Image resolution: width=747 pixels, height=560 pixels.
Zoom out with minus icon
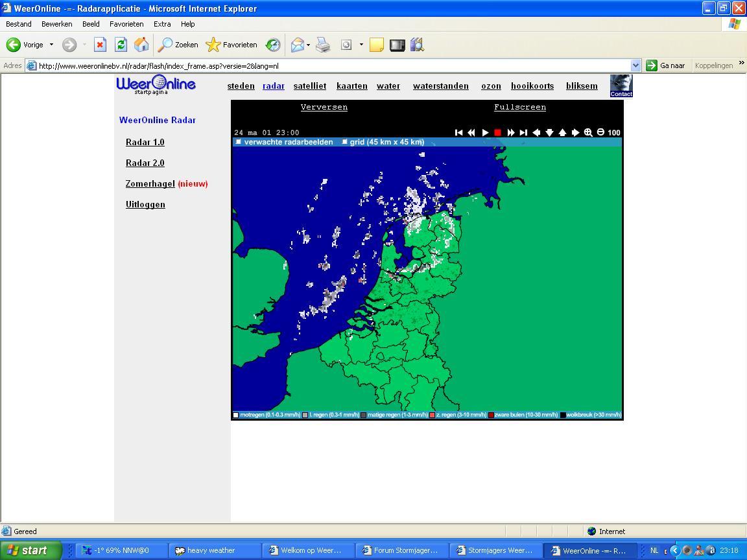coord(600,132)
